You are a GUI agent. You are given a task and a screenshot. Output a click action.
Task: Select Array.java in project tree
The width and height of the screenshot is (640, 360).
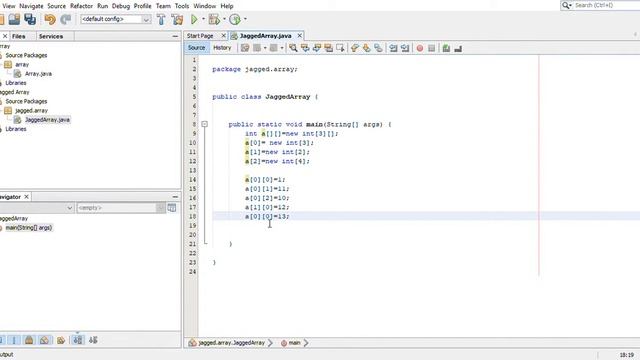point(38,74)
